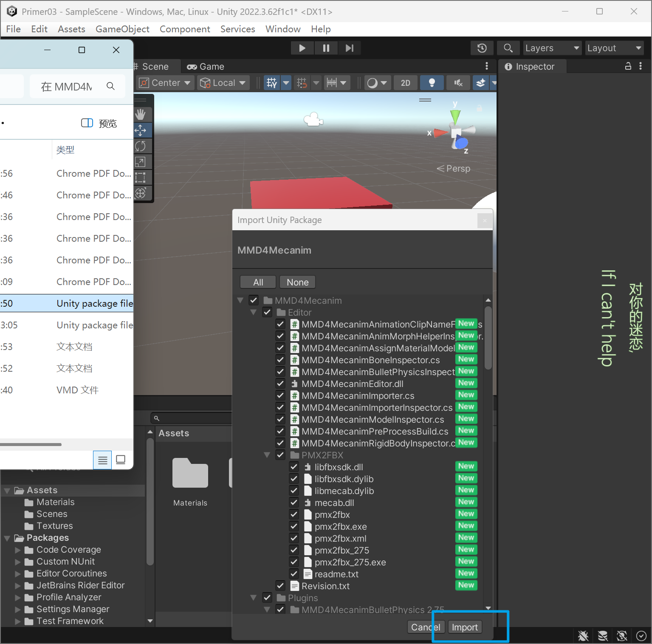Toggle 2D view in Scene
Screen dimensions: 652x644
pos(406,83)
